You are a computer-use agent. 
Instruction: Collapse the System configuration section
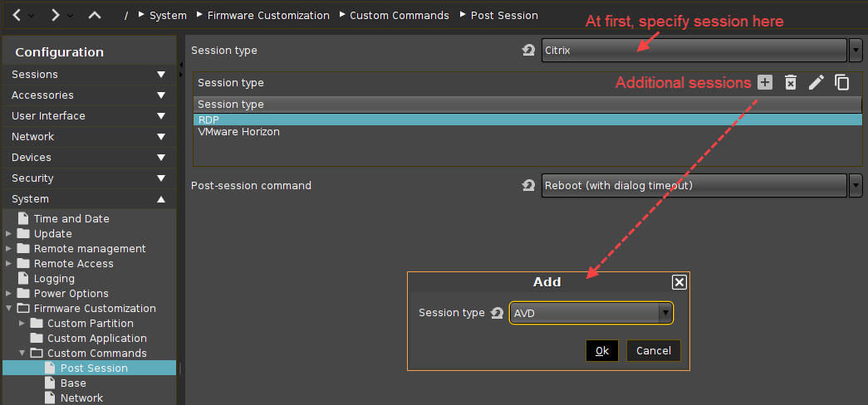161,199
